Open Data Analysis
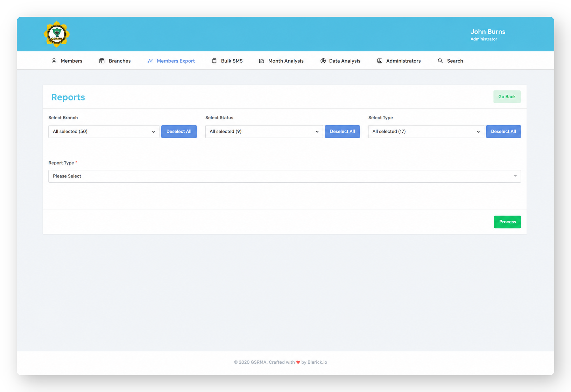The width and height of the screenshot is (571, 392). point(340,61)
